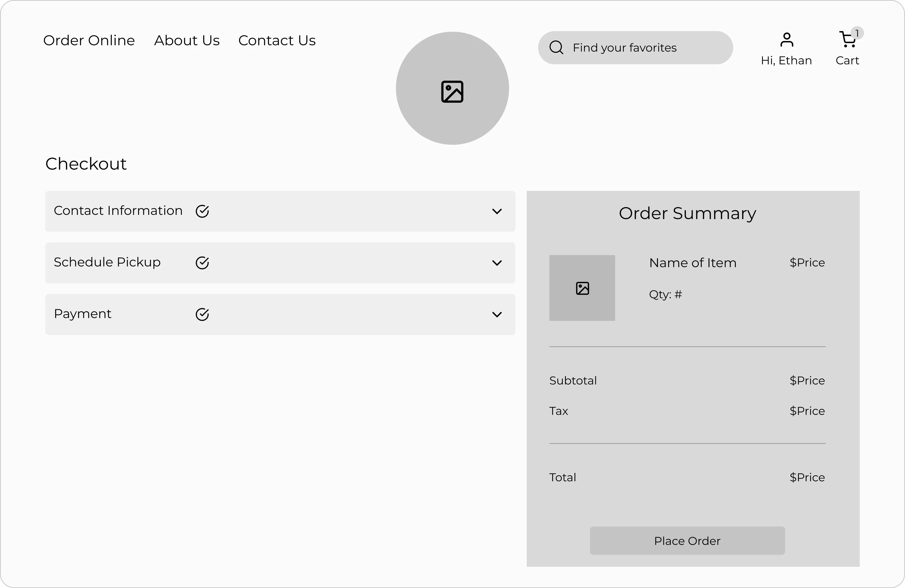Click the Tax $Price value
Viewport: 905px width, 588px height.
807,411
